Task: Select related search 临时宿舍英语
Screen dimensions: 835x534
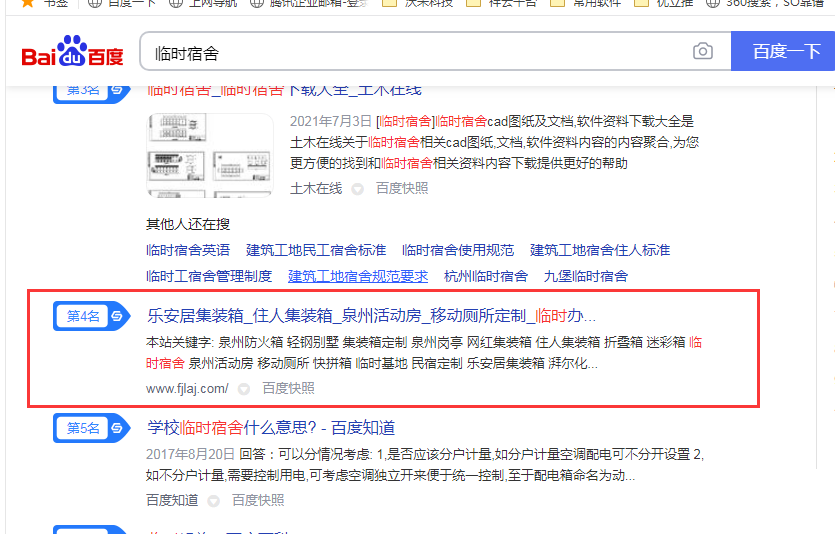Action: (x=188, y=250)
